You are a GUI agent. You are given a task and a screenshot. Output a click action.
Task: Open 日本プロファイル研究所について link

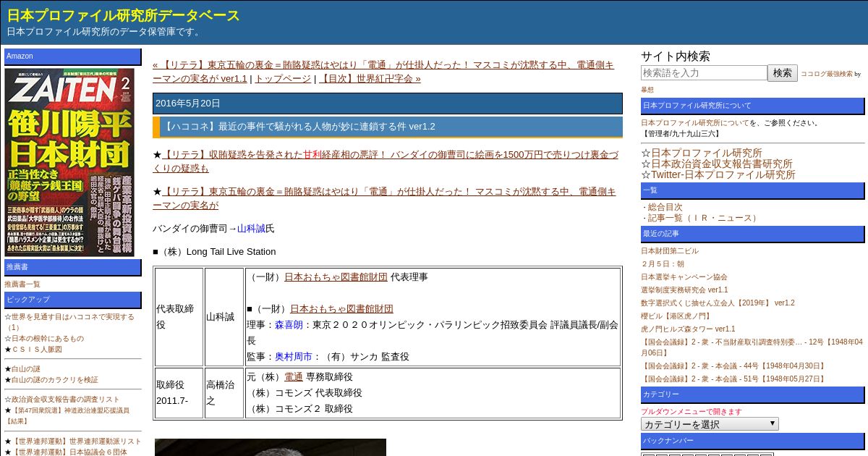click(x=695, y=123)
